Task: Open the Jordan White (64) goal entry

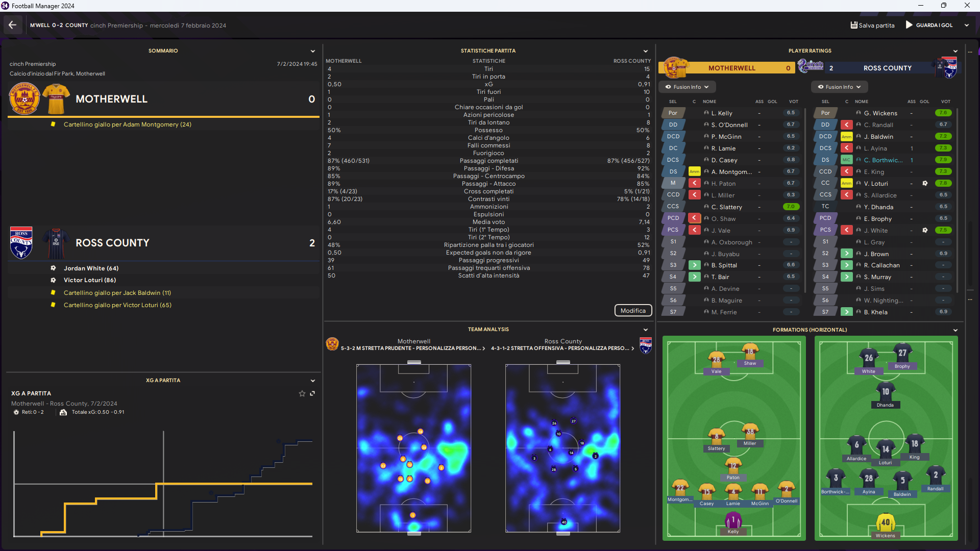Action: [91, 268]
